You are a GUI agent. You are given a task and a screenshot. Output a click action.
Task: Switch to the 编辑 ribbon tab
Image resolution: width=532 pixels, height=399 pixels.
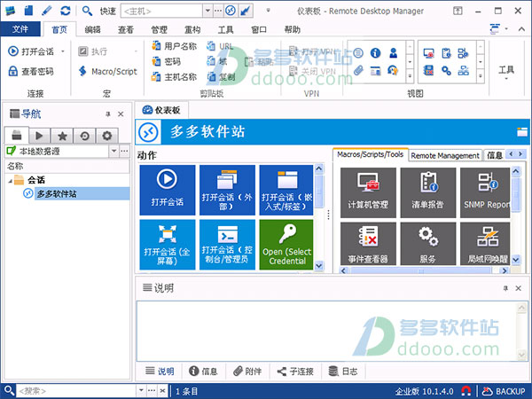pos(92,30)
